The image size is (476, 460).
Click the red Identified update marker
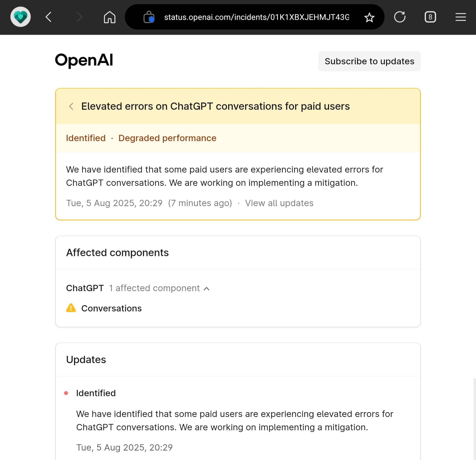click(x=66, y=393)
